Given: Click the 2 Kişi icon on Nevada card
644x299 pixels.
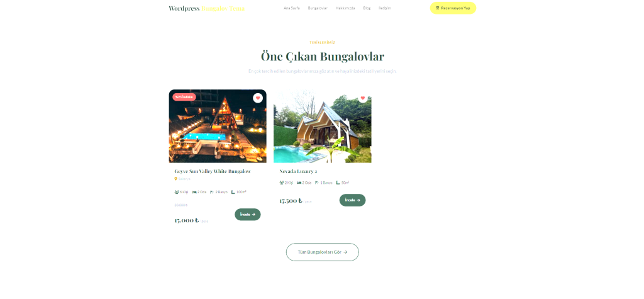Looking at the screenshot, I should pyautogui.click(x=282, y=183).
